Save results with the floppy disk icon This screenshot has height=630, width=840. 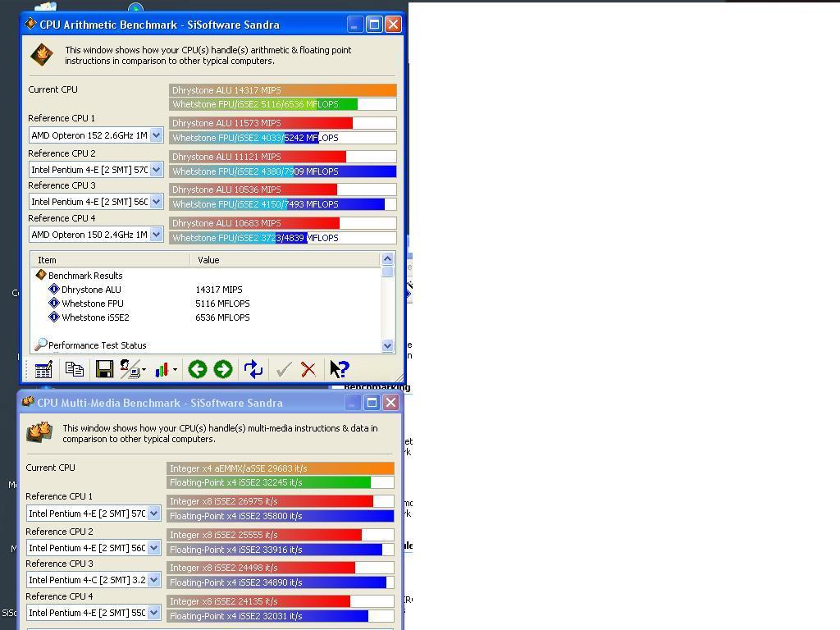pos(104,369)
